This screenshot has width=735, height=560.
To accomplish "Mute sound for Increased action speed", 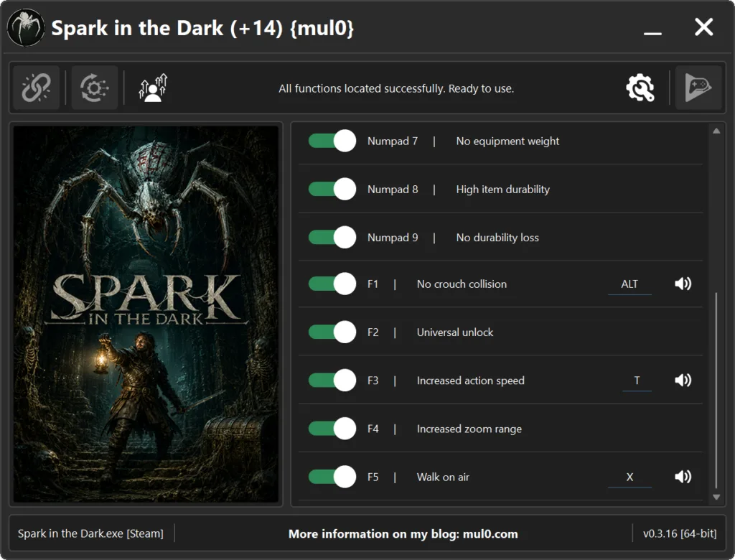I will click(683, 381).
